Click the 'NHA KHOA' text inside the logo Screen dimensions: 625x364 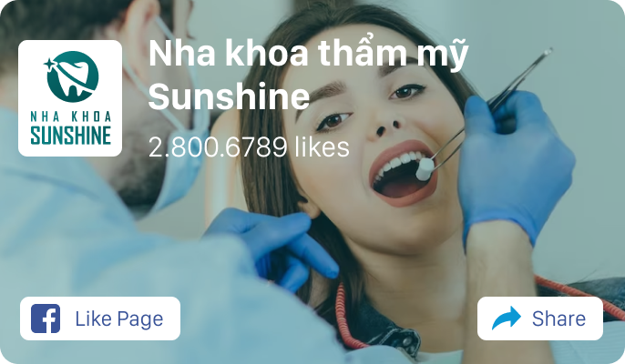[71, 116]
